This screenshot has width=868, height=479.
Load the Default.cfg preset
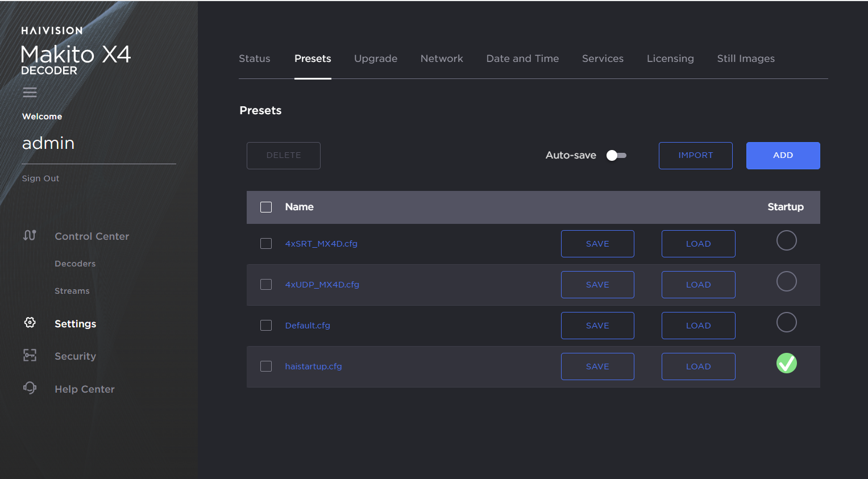698,326
